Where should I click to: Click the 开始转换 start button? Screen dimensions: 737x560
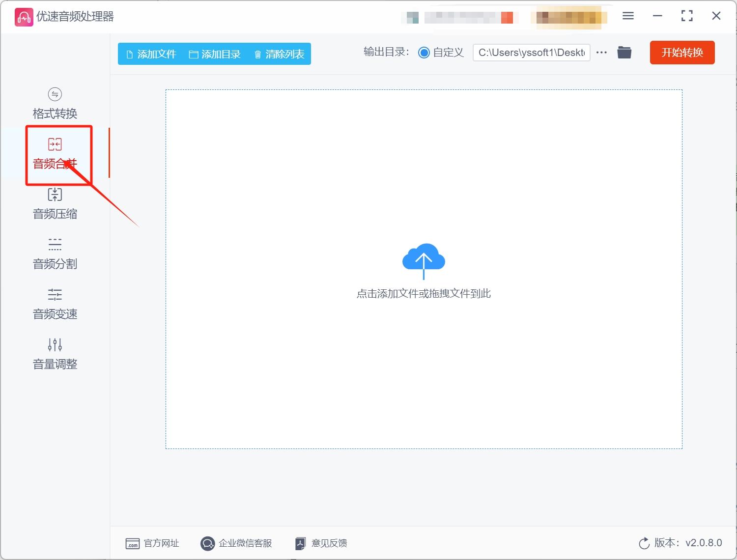tap(682, 53)
